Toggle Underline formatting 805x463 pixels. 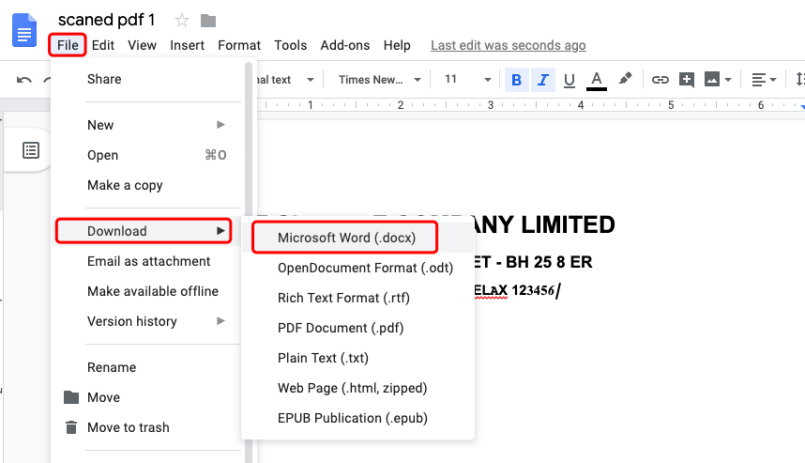[x=569, y=80]
